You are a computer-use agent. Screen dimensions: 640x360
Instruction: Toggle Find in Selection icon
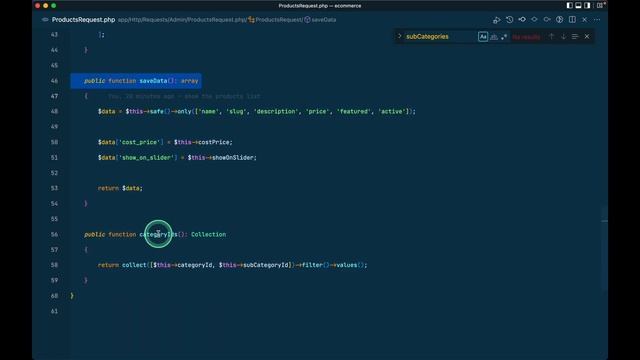(x=575, y=37)
